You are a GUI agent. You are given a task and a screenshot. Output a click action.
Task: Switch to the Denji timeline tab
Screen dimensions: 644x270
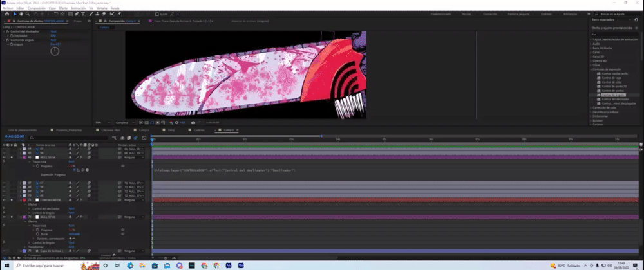(x=171, y=130)
